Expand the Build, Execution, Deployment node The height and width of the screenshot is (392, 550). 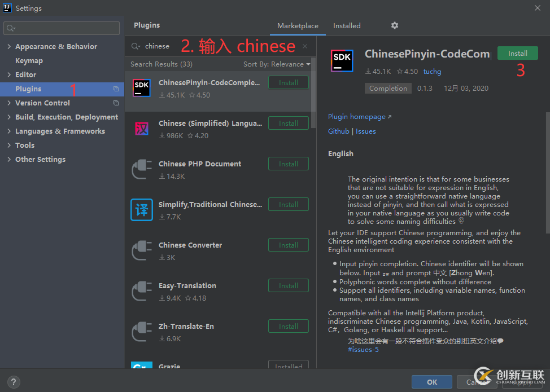click(9, 117)
